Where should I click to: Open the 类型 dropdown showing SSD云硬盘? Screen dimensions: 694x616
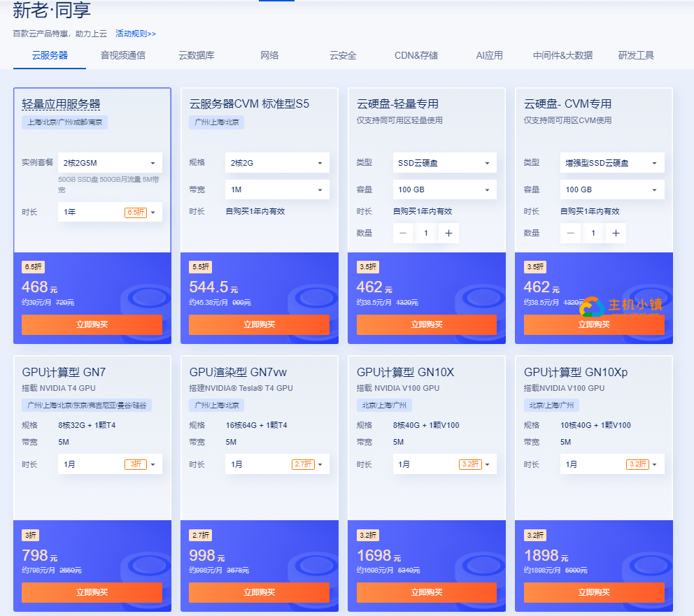[x=444, y=162]
